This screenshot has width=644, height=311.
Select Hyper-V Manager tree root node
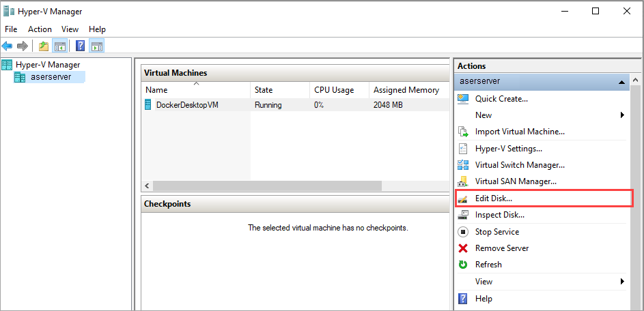point(48,64)
